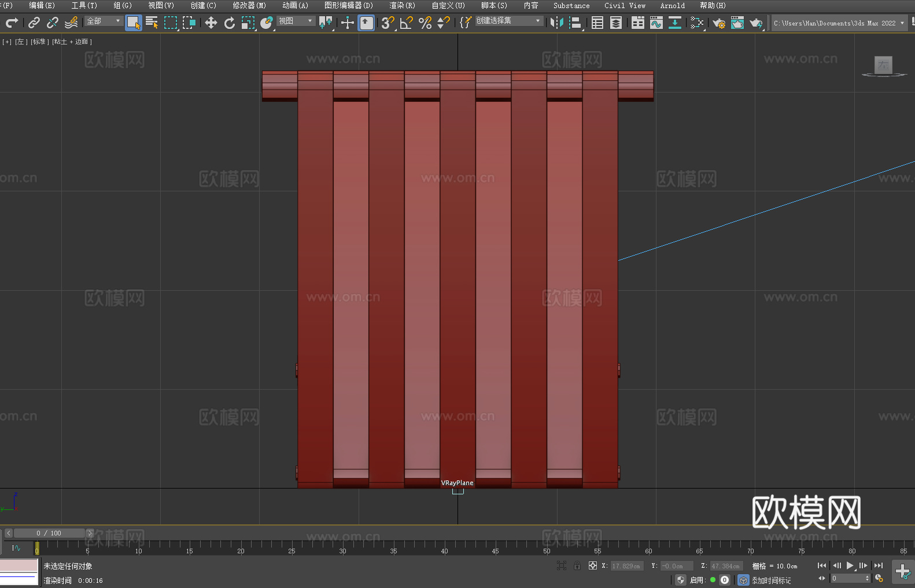Go to Start of animation
The image size is (915, 588).
click(821, 565)
